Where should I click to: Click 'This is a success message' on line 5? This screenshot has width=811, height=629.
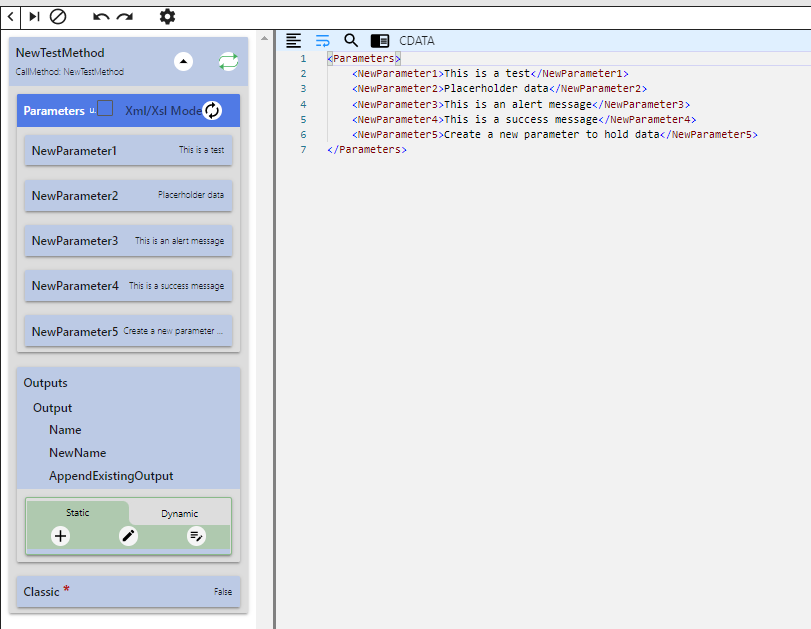[521, 119]
